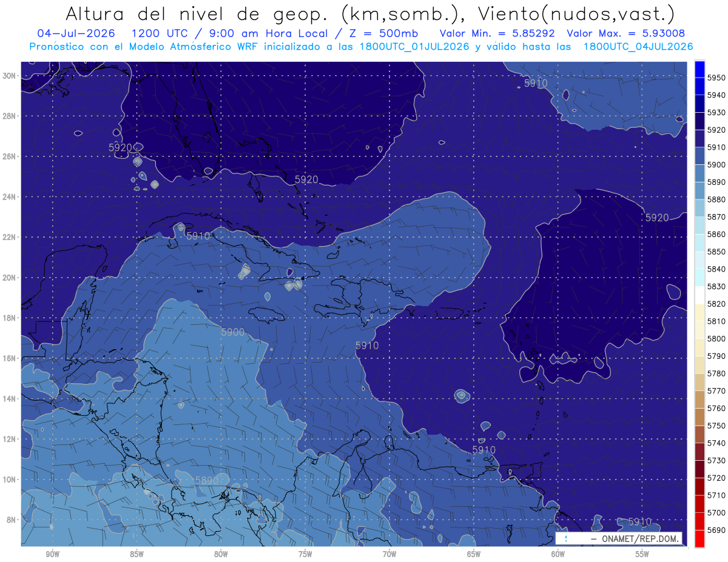Click the 5720 value on the color scale
Image resolution: width=728 pixels, height=562 pixels.
(716, 478)
